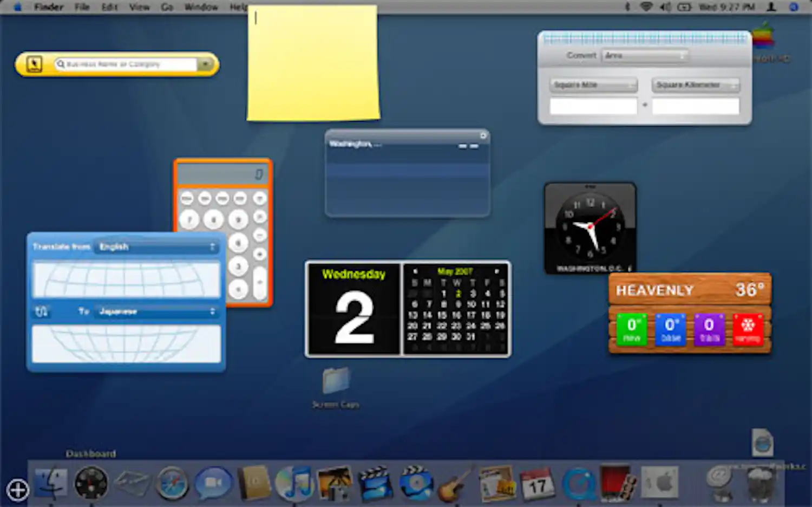
Task: Click the swap-languages arrows in the translation widget
Action: [x=42, y=311]
